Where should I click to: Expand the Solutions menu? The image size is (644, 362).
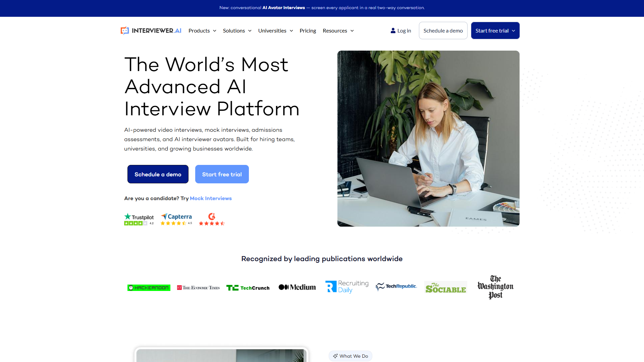(x=237, y=31)
